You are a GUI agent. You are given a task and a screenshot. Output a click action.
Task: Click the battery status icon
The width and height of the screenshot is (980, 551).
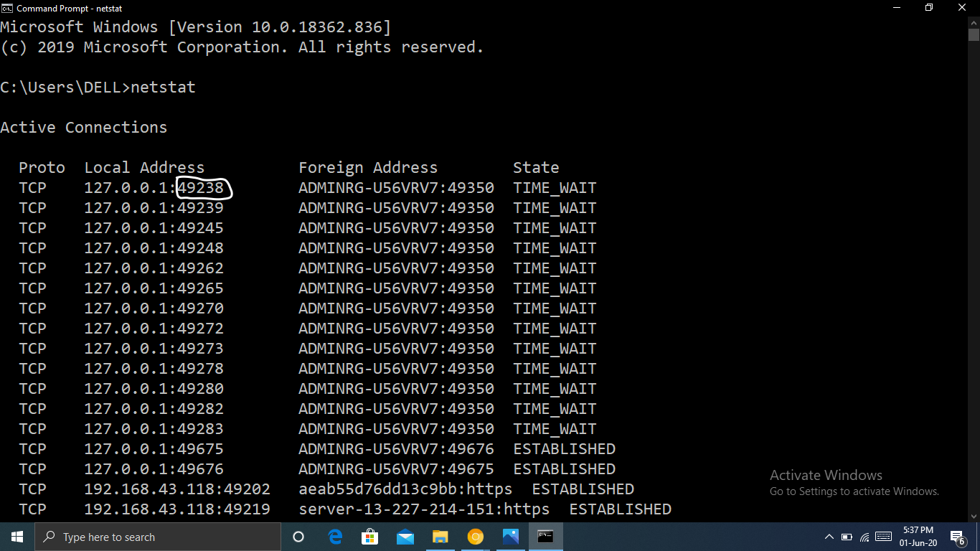click(x=847, y=537)
